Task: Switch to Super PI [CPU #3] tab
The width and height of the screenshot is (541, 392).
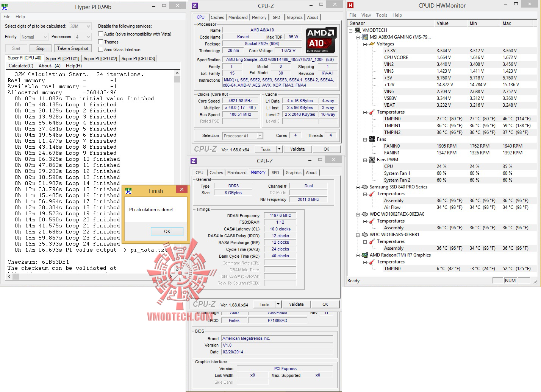Action: (x=138, y=59)
